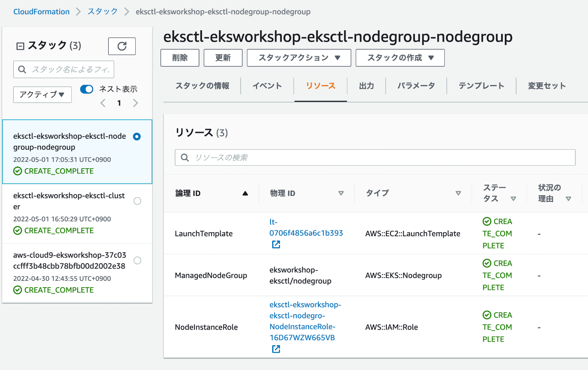Click the NodeInstanceRole logical ID cell
The image size is (588, 370).
click(x=206, y=327)
